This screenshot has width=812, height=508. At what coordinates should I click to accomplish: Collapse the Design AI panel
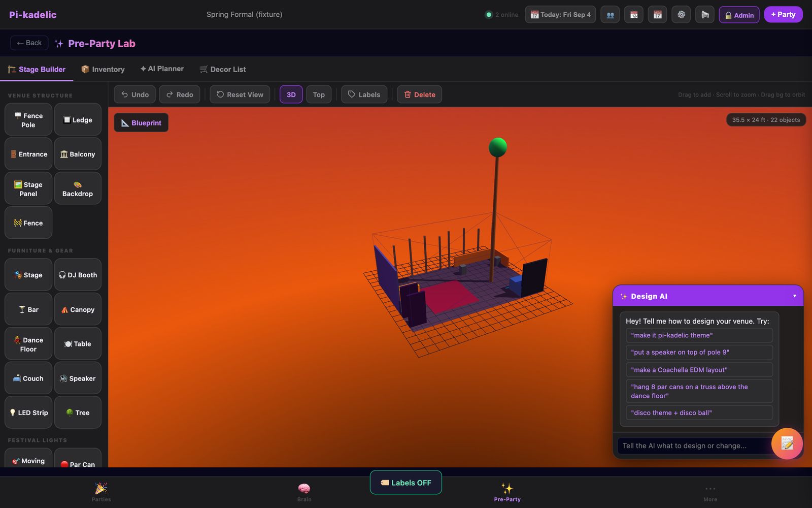[795, 296]
